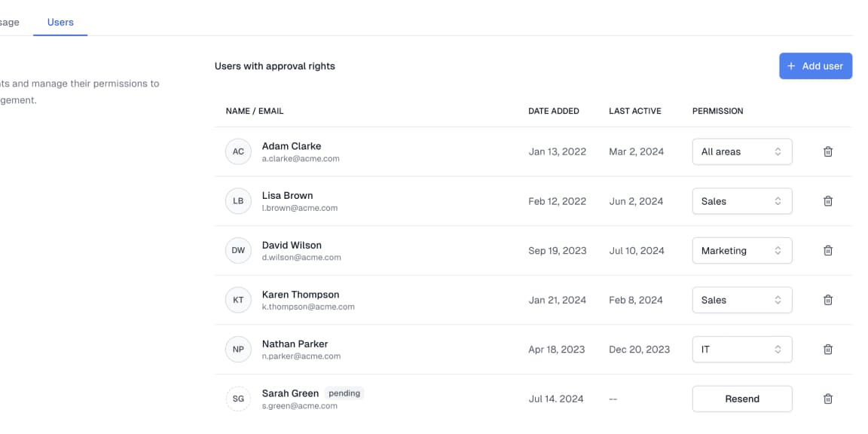
Task: Expand David Wilson's Marketing permission dropdown
Action: [741, 250]
